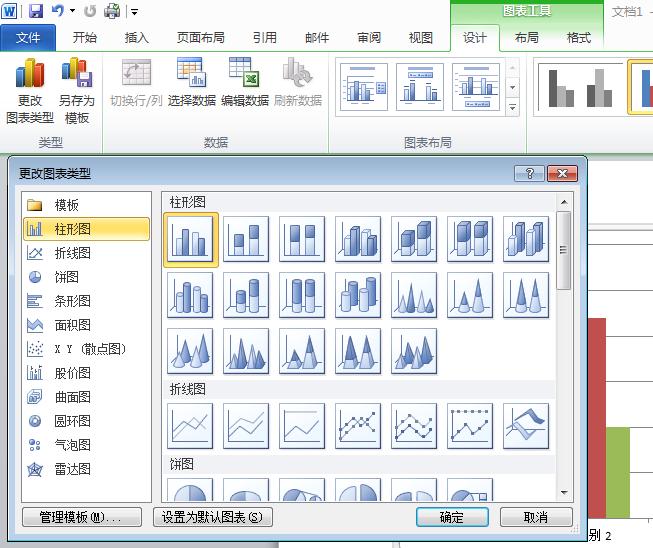The image size is (653, 548).
Task: Select Bar chart (条形图) category
Action: (x=86, y=301)
